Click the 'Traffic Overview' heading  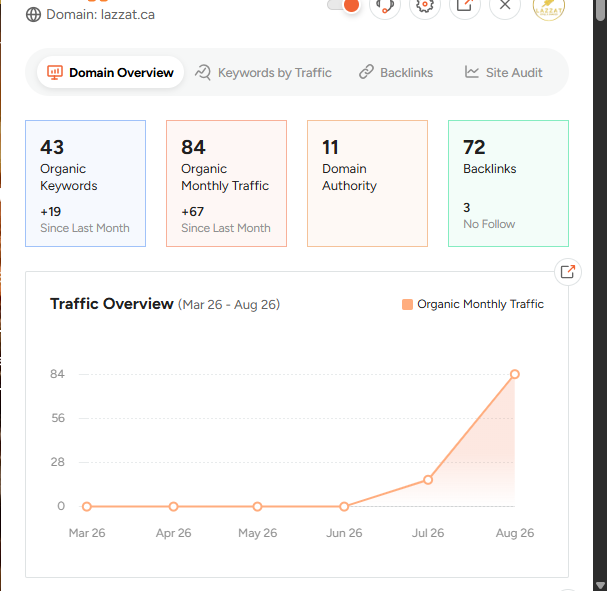tap(111, 304)
